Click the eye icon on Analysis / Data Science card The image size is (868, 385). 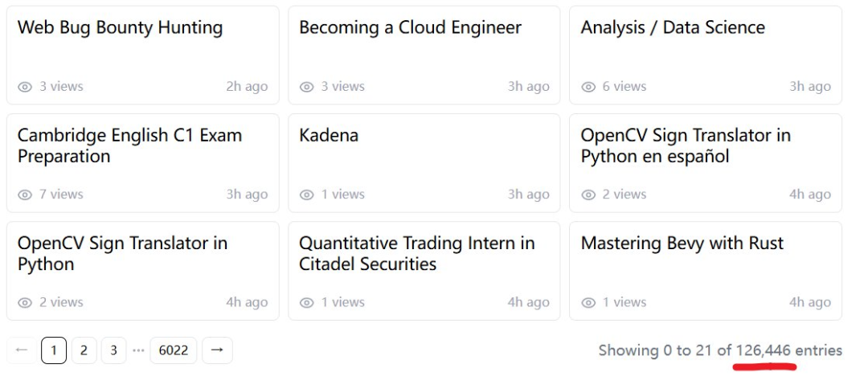point(588,87)
